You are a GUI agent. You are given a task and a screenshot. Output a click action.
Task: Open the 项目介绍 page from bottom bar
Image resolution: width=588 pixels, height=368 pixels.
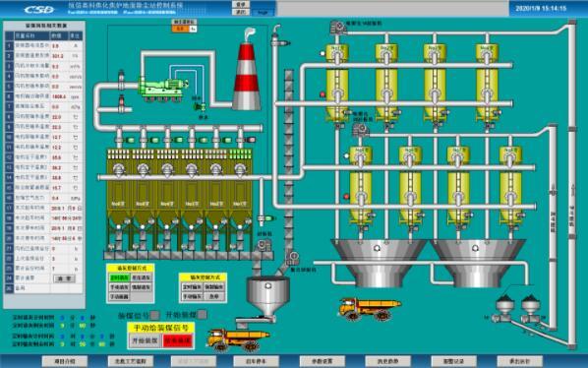(65, 361)
